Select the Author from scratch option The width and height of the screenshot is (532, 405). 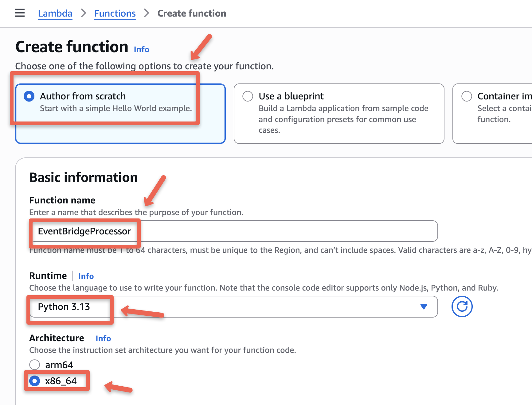point(29,96)
